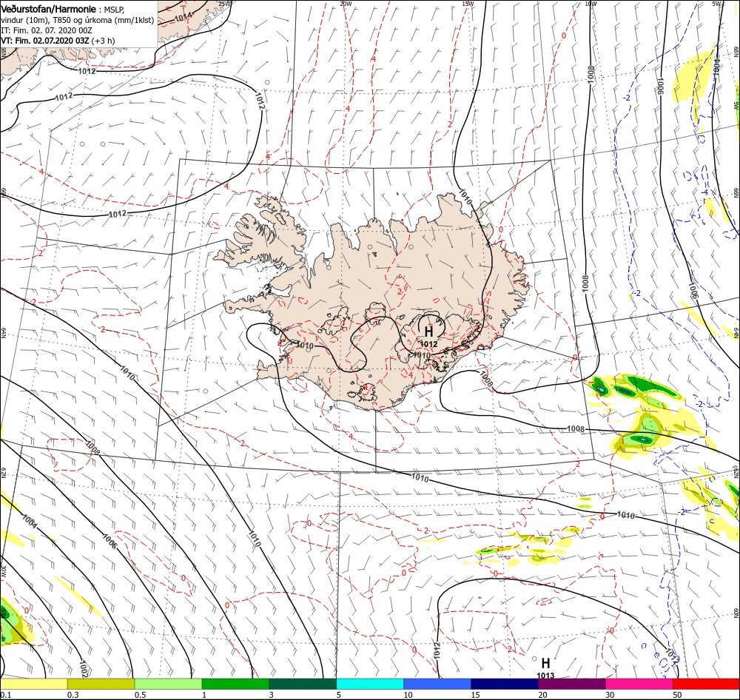The image size is (740, 700).
Task: Select the '30' legend value label
Action: 610,695
